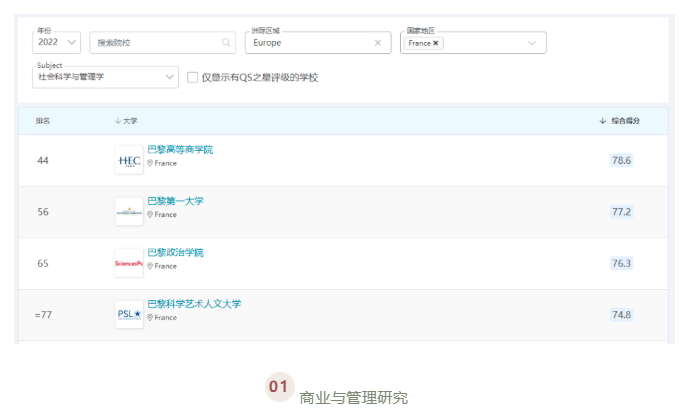Click rank 44 cell
The image size is (694, 413).
pyautogui.click(x=43, y=160)
